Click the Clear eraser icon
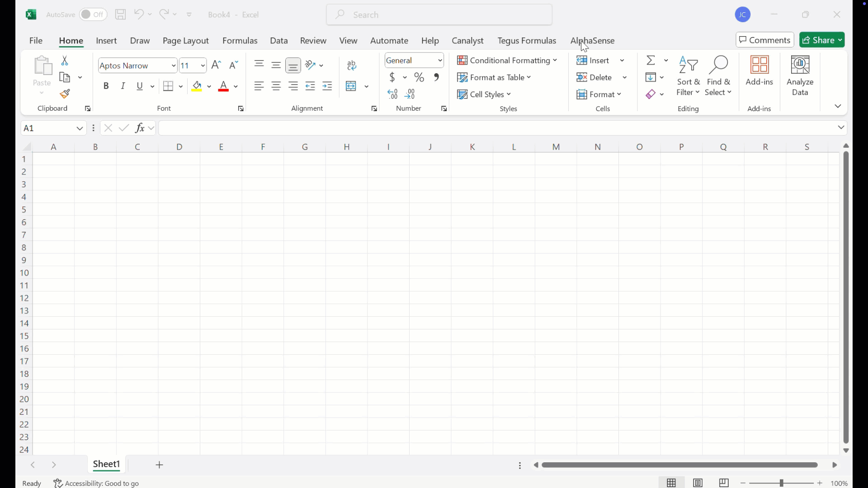 651,94
